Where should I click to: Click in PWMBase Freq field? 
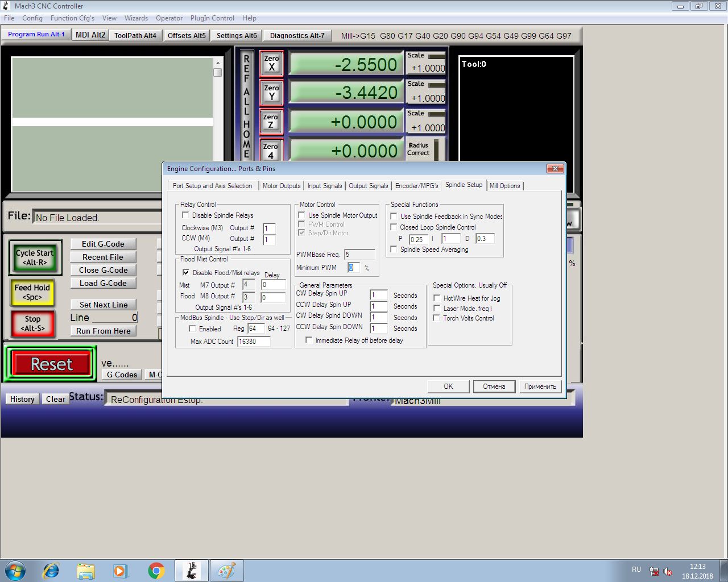[359, 254]
